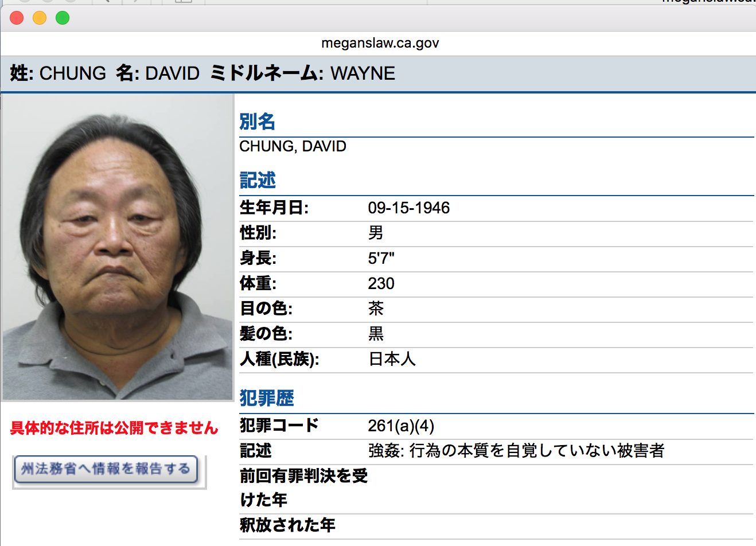Open the offender mugshot photo
The image size is (756, 546).
[x=118, y=247]
